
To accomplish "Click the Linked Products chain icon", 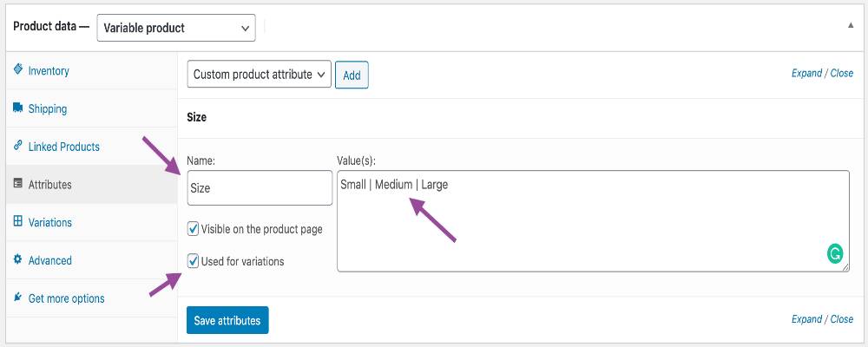I will tap(18, 146).
